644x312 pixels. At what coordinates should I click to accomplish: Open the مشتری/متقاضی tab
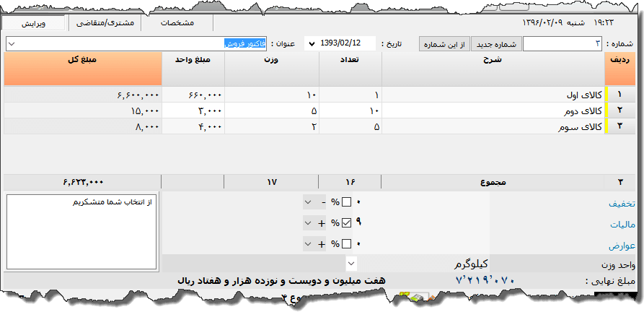(105, 23)
